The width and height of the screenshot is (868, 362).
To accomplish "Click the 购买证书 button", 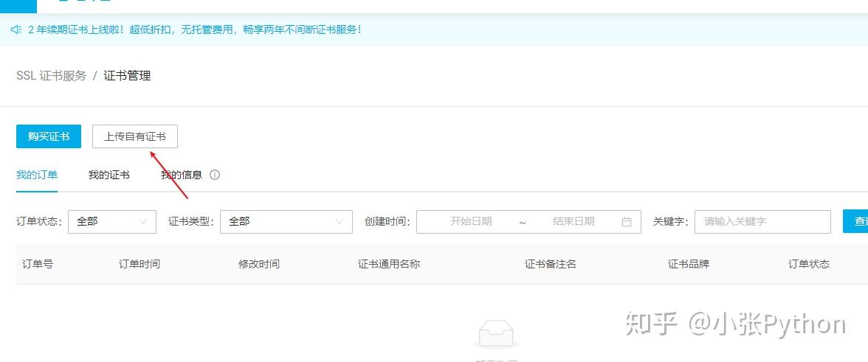I will click(x=49, y=136).
